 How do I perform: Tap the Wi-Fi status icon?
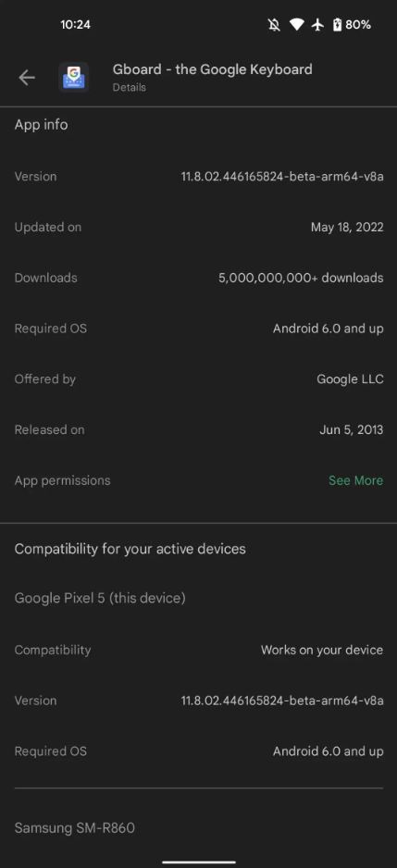click(297, 25)
